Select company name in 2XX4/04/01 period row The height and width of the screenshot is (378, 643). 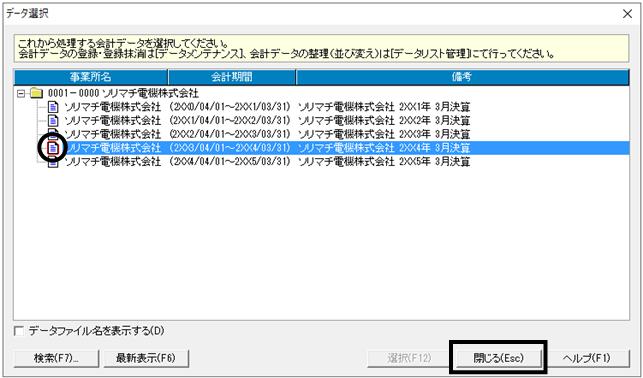pos(113,162)
